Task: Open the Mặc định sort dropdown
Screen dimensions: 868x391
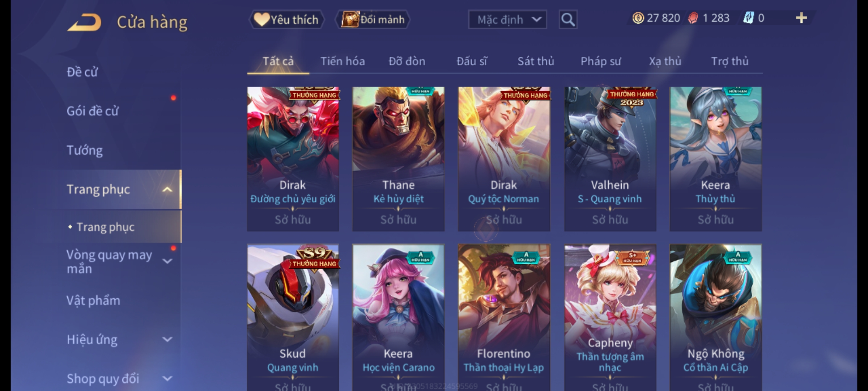Action: click(507, 20)
